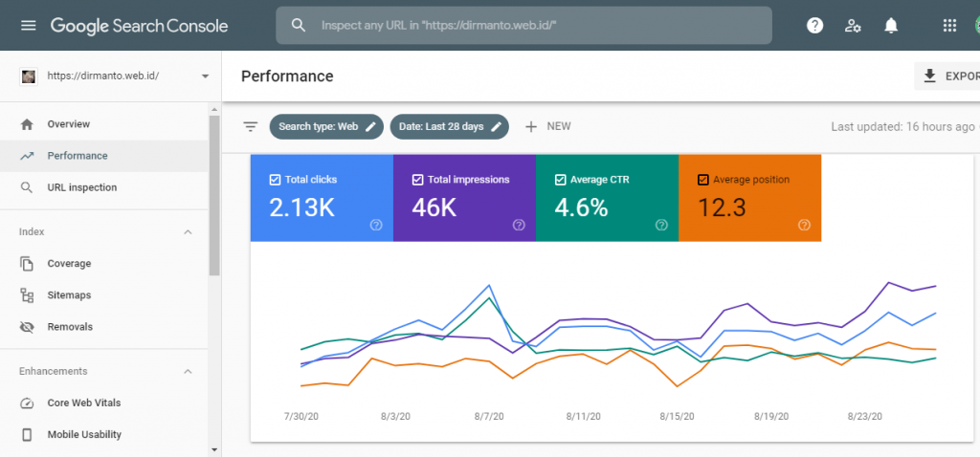Click the Coverage pages icon
Image resolution: width=980 pixels, height=457 pixels.
(27, 264)
